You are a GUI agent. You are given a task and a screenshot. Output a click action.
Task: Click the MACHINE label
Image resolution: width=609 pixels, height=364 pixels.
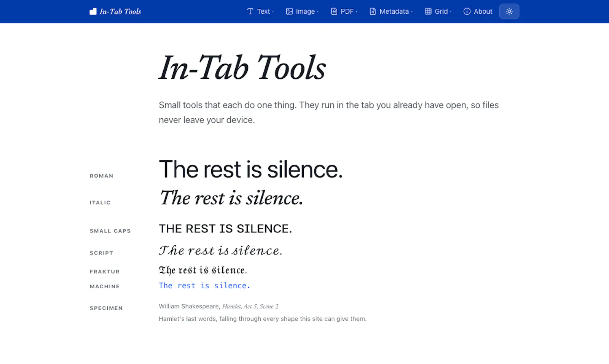tap(105, 286)
